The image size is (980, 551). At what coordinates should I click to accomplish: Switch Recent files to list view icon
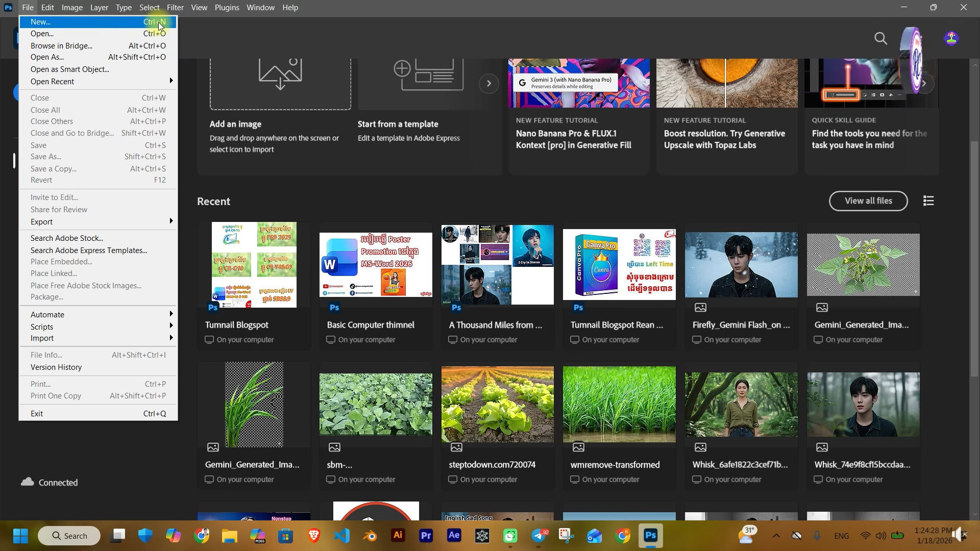pyautogui.click(x=928, y=201)
